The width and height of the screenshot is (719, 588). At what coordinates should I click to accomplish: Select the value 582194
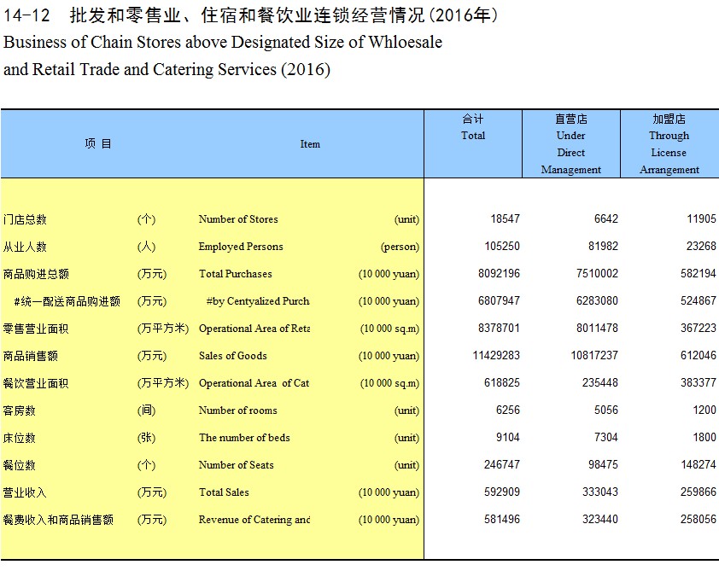(699, 274)
